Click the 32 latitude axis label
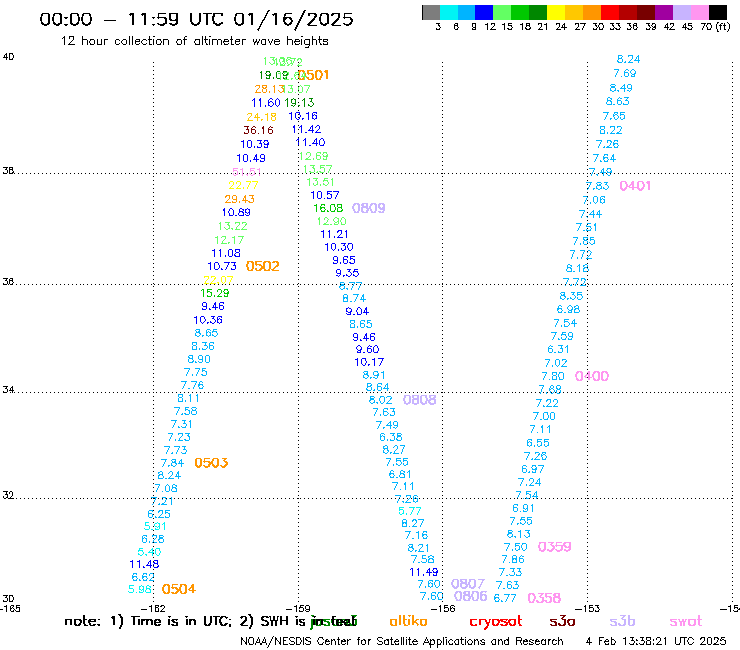Image resolution: width=740 pixels, height=650 pixels. (x=8, y=496)
